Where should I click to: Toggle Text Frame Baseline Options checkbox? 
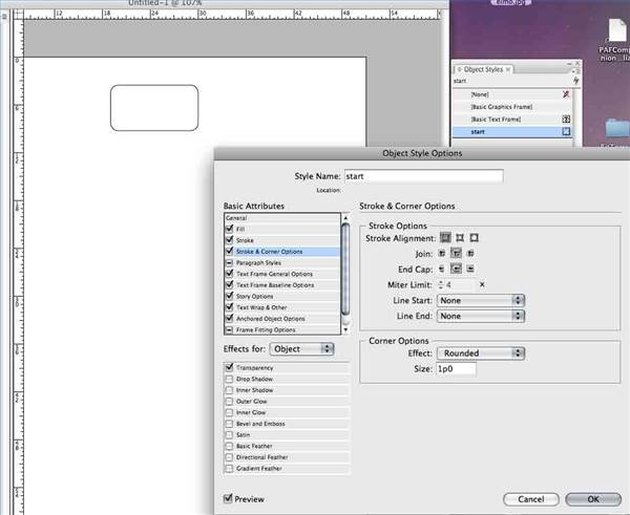pyautogui.click(x=229, y=285)
